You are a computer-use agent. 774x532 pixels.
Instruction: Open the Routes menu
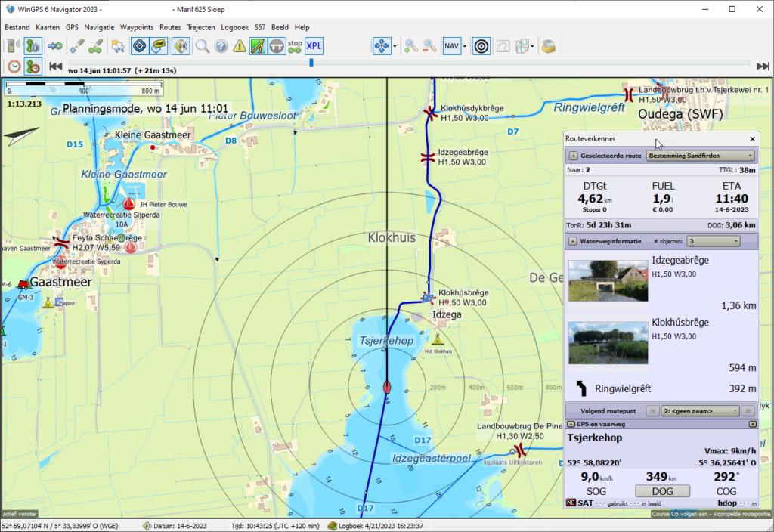pyautogui.click(x=170, y=27)
